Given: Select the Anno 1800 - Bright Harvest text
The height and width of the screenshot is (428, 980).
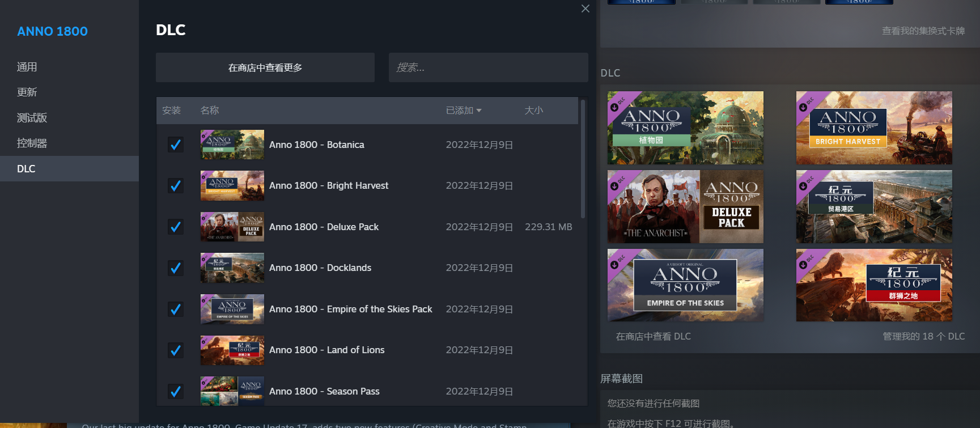Looking at the screenshot, I should (x=329, y=185).
